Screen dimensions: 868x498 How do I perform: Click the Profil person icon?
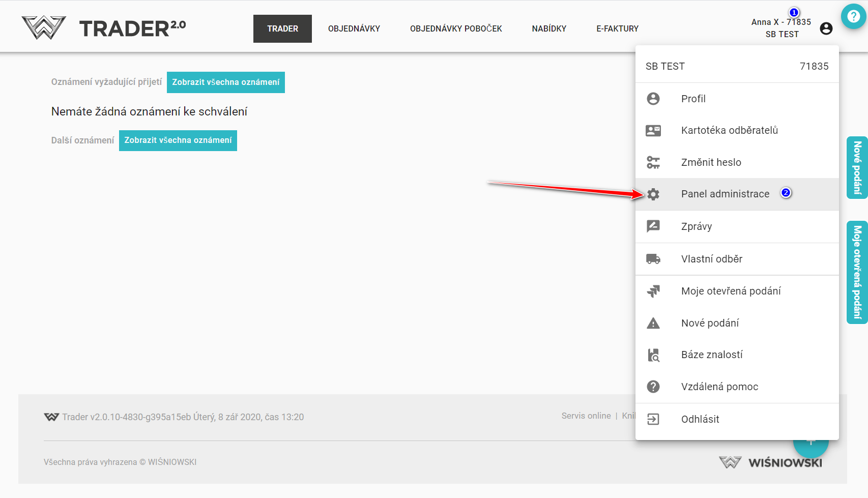653,99
